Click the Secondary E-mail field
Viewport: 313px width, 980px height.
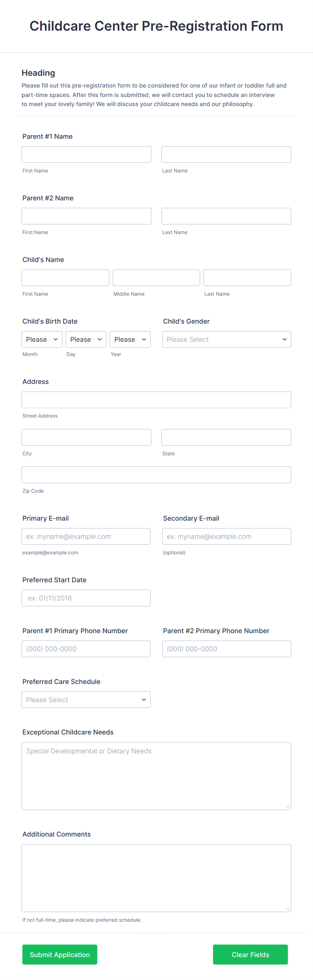coord(226,536)
